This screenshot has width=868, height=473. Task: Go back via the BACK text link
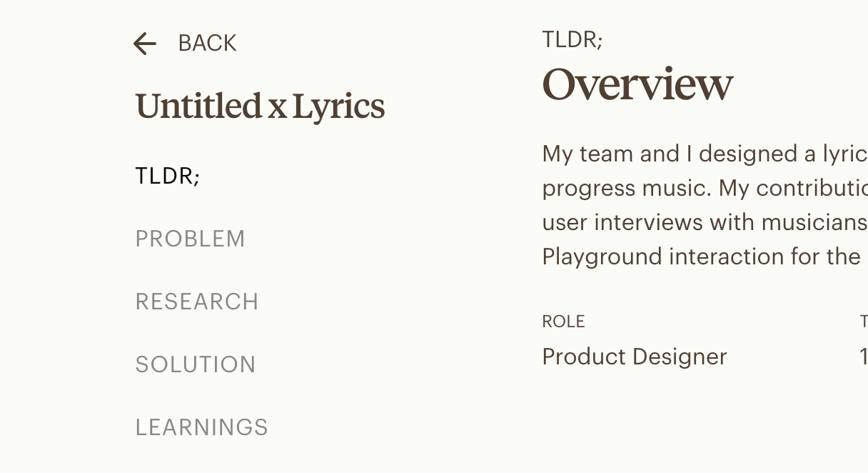(x=207, y=44)
